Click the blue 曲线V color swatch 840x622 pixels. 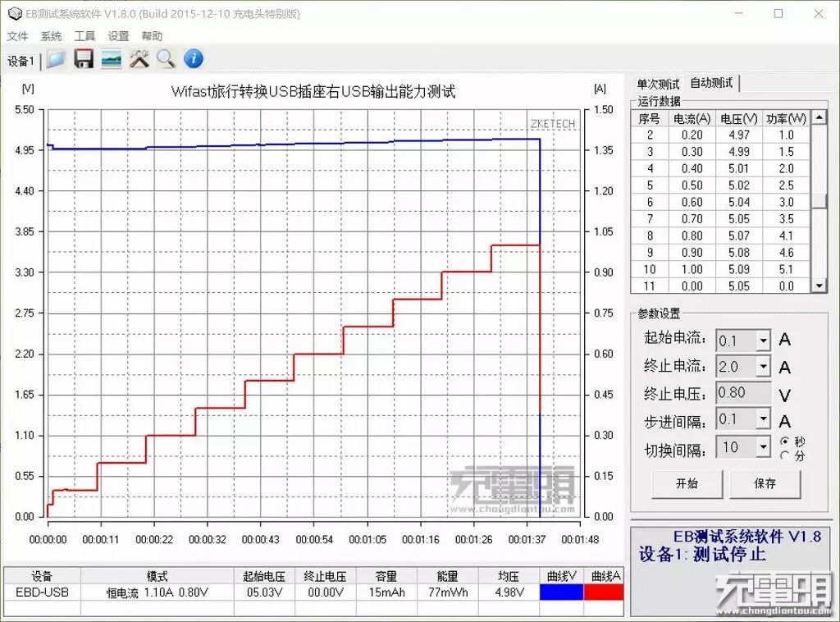point(561,592)
